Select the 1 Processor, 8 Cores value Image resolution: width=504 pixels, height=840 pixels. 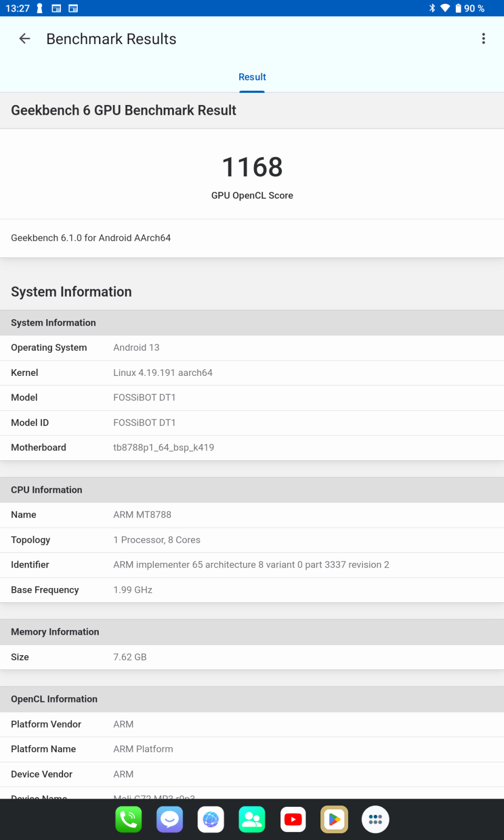point(157,540)
